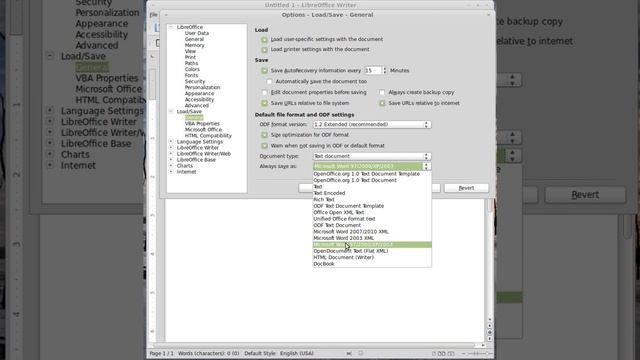This screenshot has width=640, height=360.
Task: Select User Data in options tree
Action: (197, 33)
